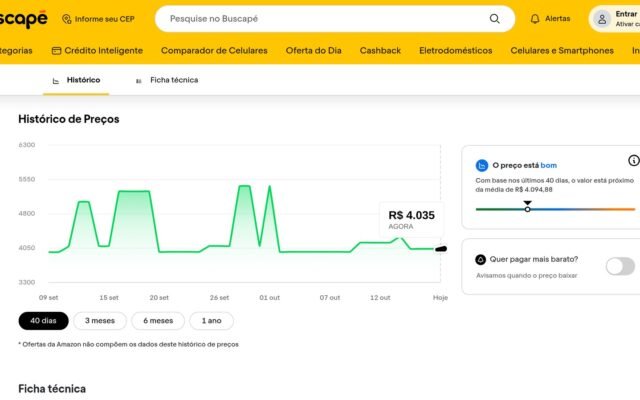Open Celulares e Smartphones menu item
This screenshot has height=400, width=640.
562,51
